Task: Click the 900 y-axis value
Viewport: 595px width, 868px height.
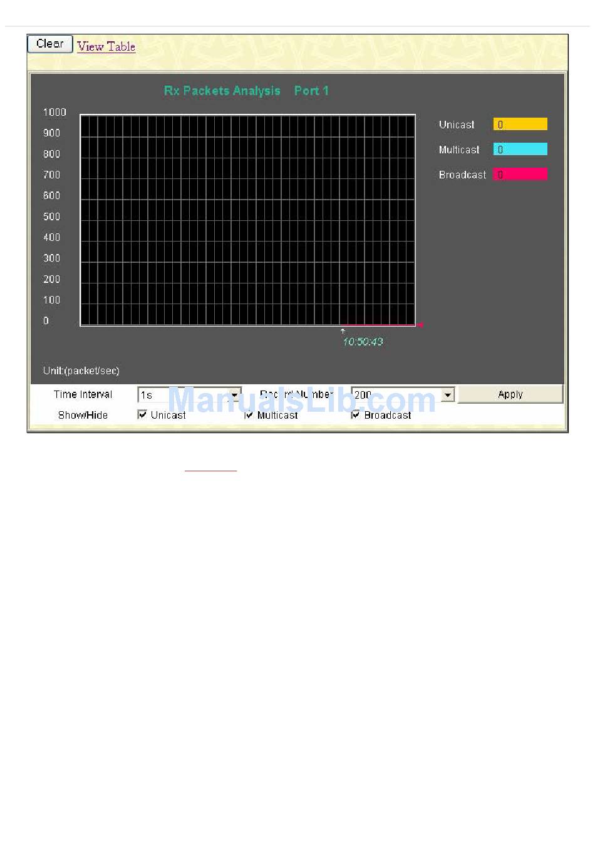Action: click(51, 133)
